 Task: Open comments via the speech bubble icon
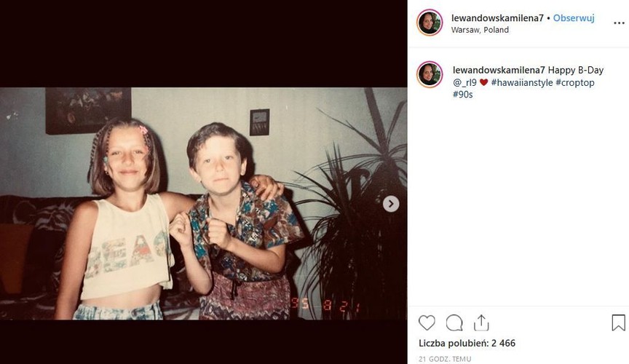(x=454, y=323)
